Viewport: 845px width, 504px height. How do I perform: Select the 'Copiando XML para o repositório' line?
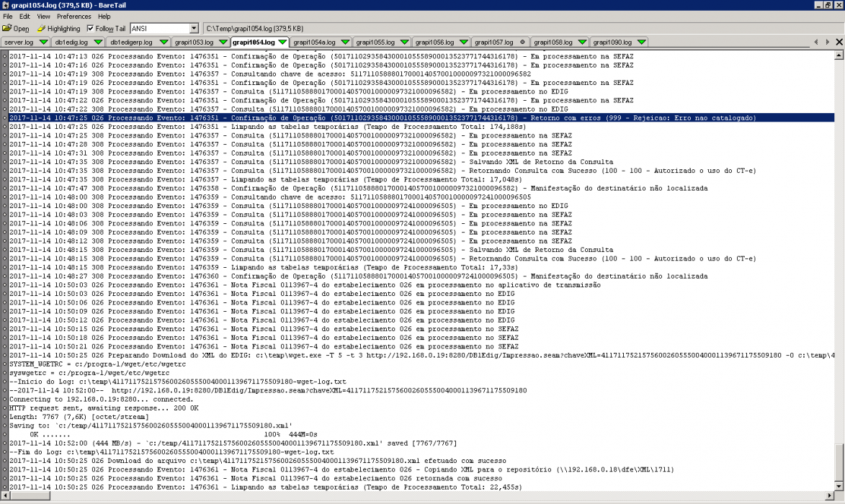[341, 469]
